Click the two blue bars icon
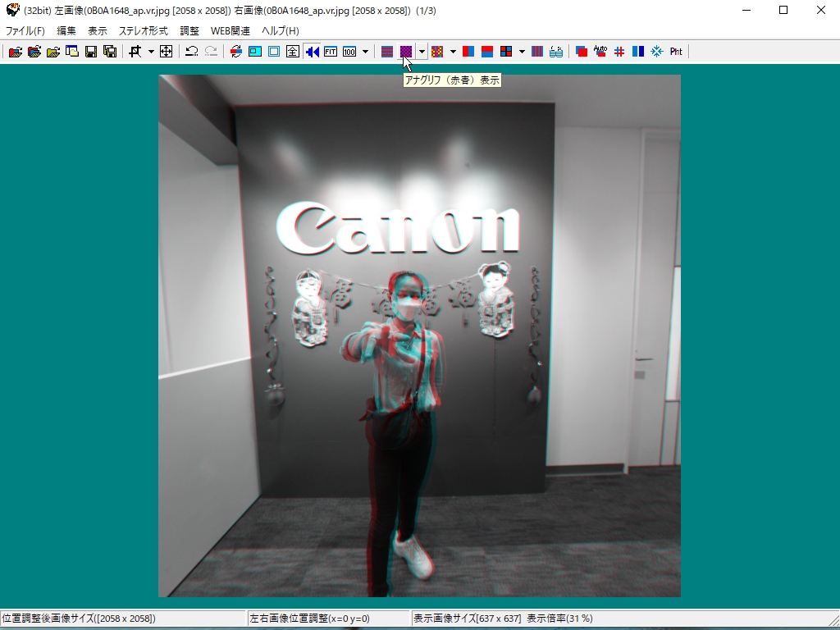This screenshot has height=630, width=840. pyautogui.click(x=638, y=52)
